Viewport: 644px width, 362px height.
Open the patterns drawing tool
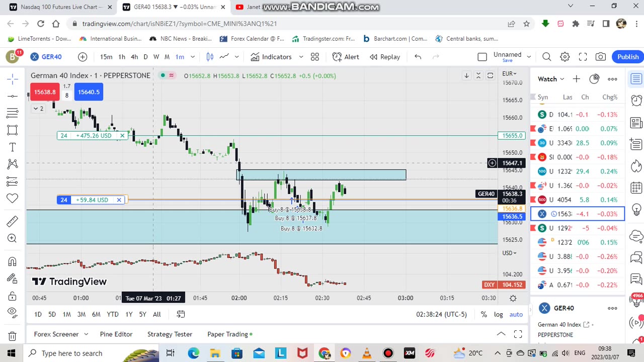(x=13, y=164)
